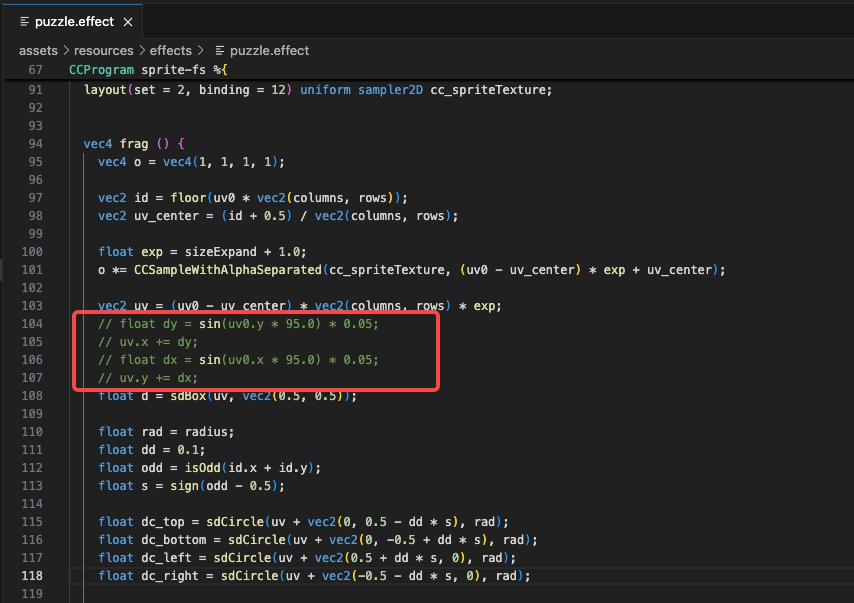Click the 'float exp = sizeExpand + 1.0;' line
This screenshot has height=603, width=854.
(202, 252)
